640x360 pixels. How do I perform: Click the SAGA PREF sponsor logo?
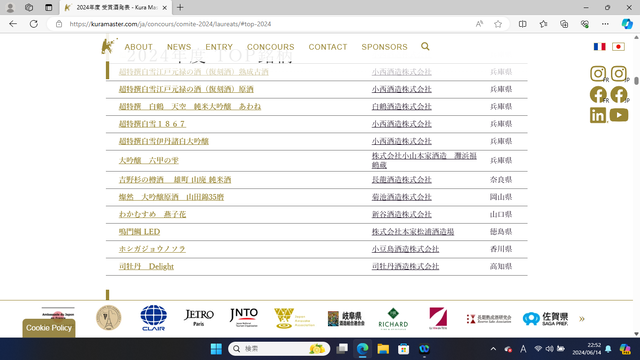click(545, 319)
